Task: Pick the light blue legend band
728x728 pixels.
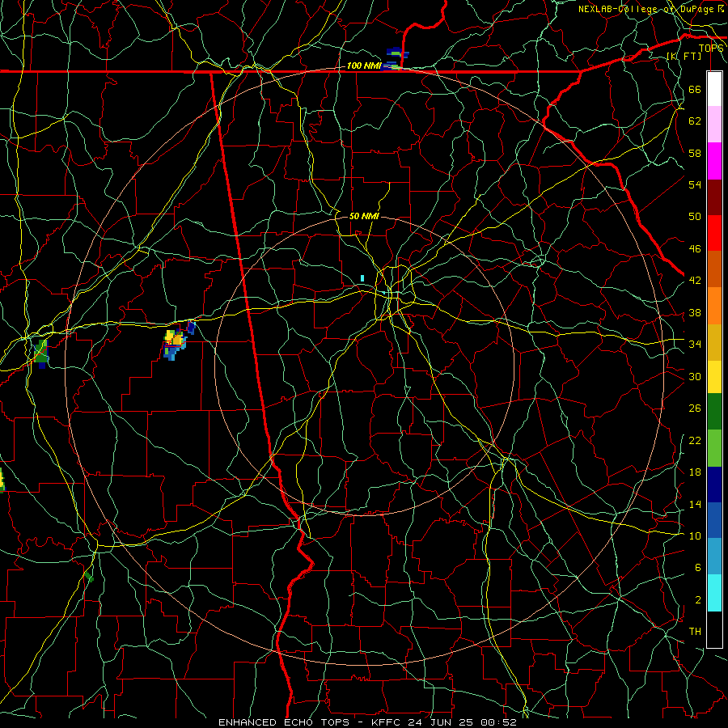Action: click(714, 557)
